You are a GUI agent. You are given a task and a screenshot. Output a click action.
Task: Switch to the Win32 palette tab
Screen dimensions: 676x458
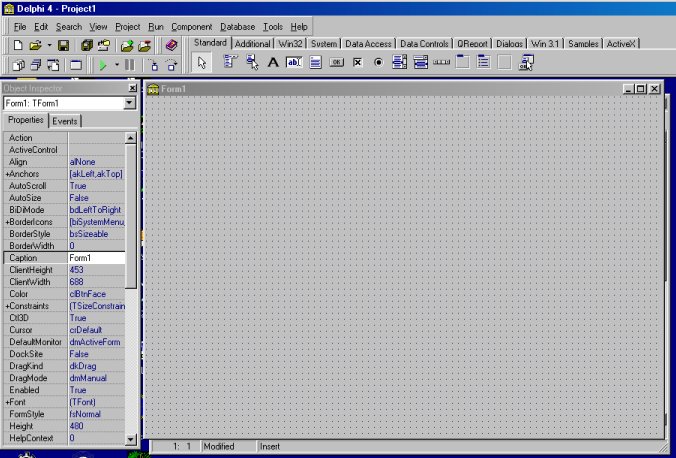290,44
